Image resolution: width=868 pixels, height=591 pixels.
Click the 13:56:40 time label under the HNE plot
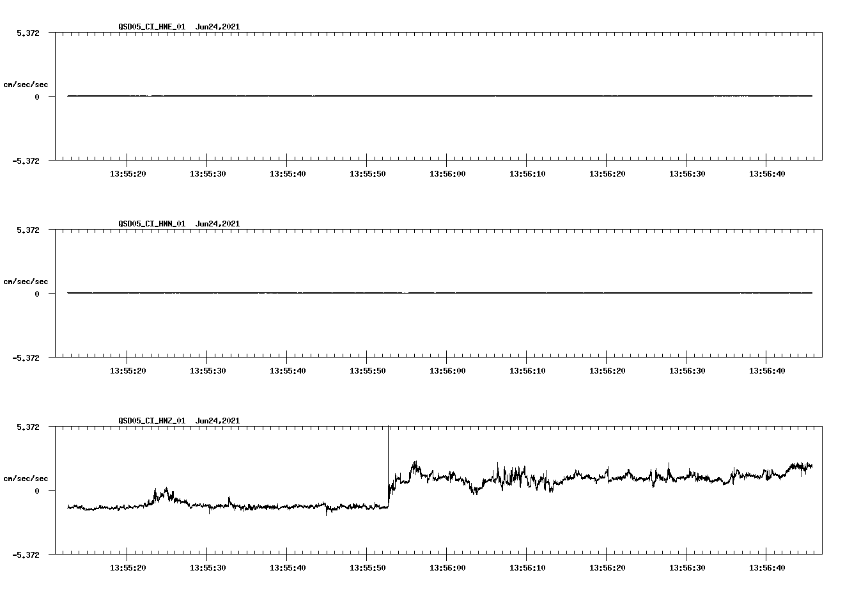[x=767, y=173]
